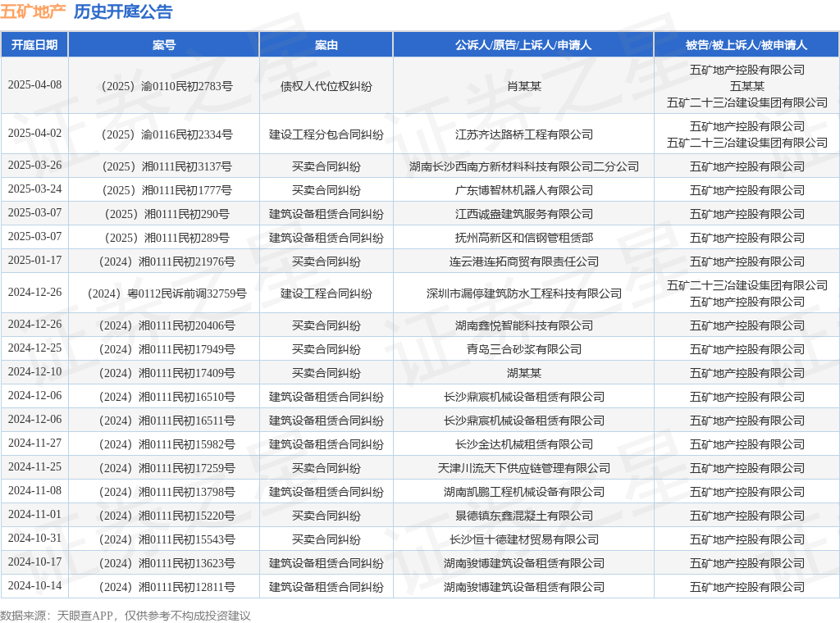The image size is (840, 623).
Task: Select case number (2024)湘0111民初17949号
Action: [x=167, y=349]
